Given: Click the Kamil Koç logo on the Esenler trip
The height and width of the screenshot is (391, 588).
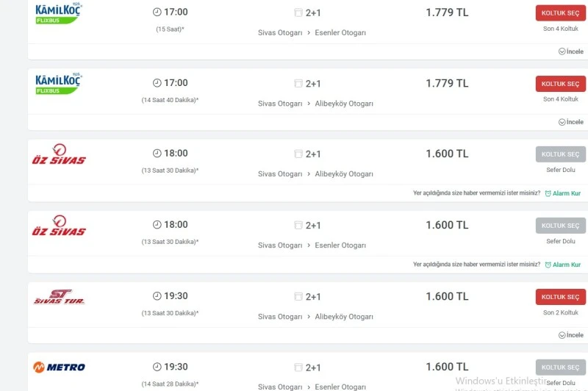Looking at the screenshot, I should coord(59,13).
